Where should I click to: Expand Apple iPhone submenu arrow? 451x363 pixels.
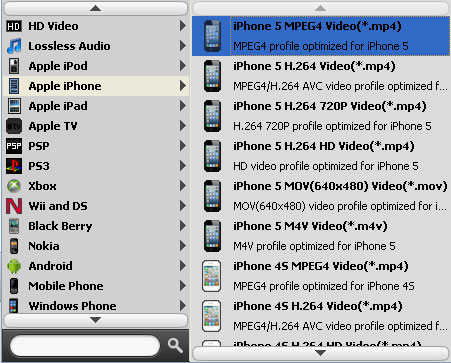coord(182,86)
